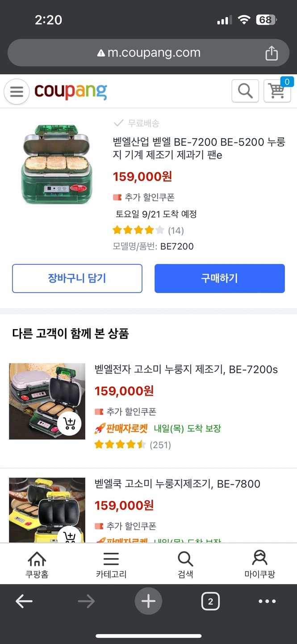Open 마이쿠팡 tab

pyautogui.click(x=259, y=564)
